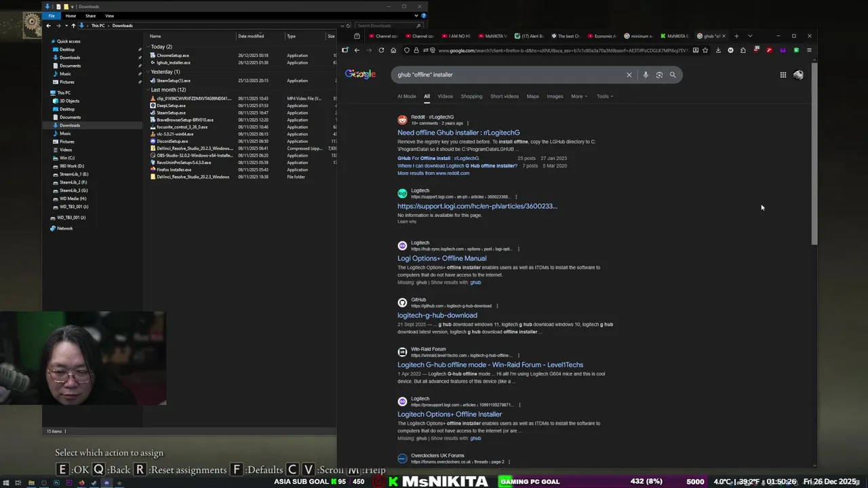Open Windows Start button
This screenshot has height=488, width=868.
(6, 483)
